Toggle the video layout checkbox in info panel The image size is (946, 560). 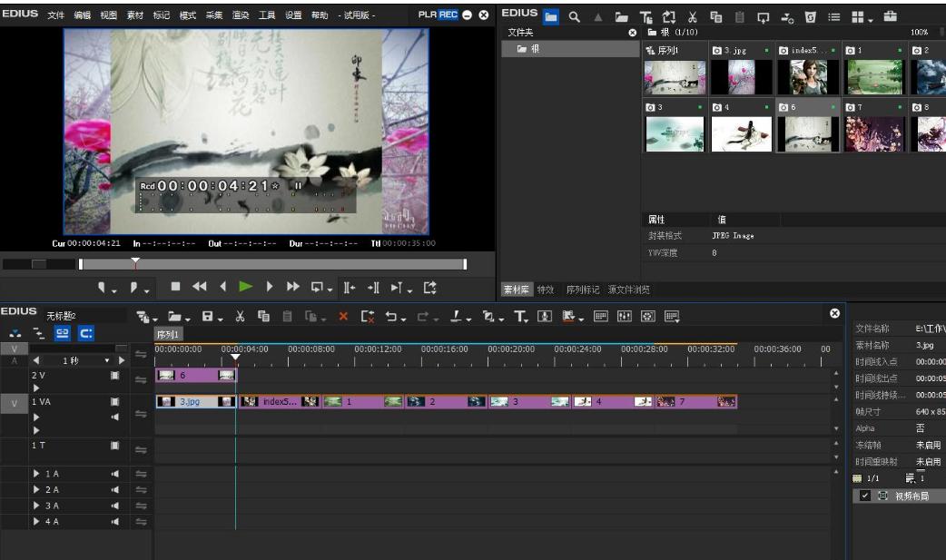pyautogui.click(x=864, y=496)
